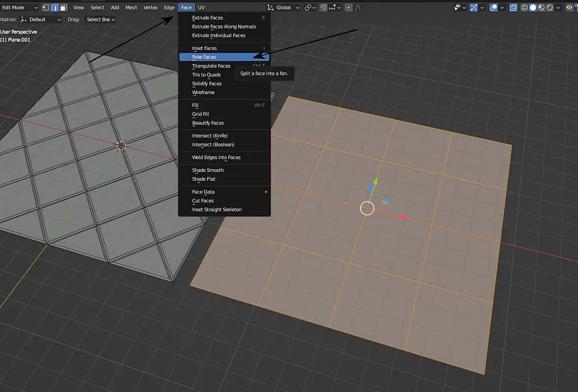Select face select mode icon
Viewport: 578px width, 392px height.
[x=63, y=7]
